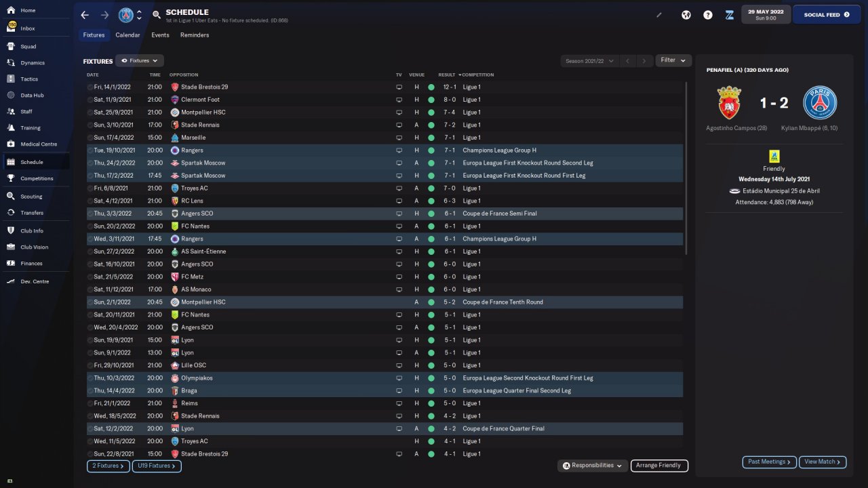Screen dimensions: 868x488
Task: Click the Social Feed button
Action: [827, 14]
